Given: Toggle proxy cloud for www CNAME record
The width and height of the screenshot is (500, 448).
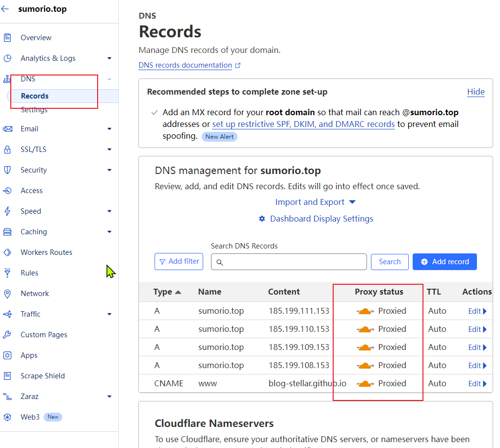Looking at the screenshot, I should pos(365,384).
